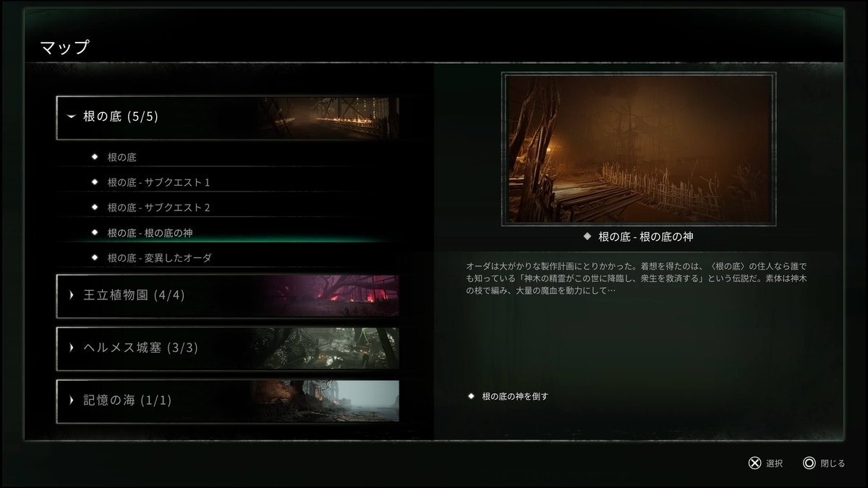Screen dimensions: 868x488
Task: Click the diamond bullet beside 変異したオーダ
Action: [95, 257]
